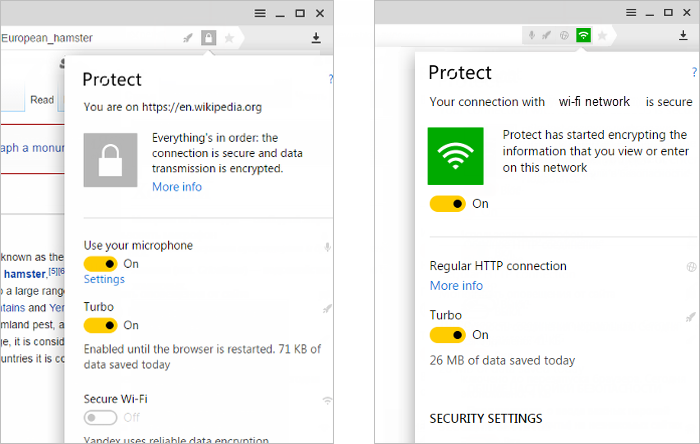Viewport: 700px width, 444px height.
Task: Click the globe icon in right address bar
Action: [x=564, y=35]
